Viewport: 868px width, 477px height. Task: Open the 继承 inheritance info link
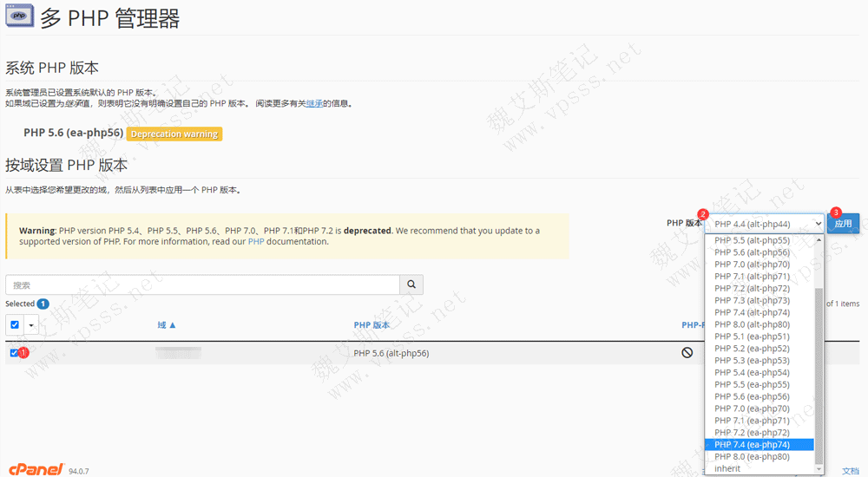point(314,103)
